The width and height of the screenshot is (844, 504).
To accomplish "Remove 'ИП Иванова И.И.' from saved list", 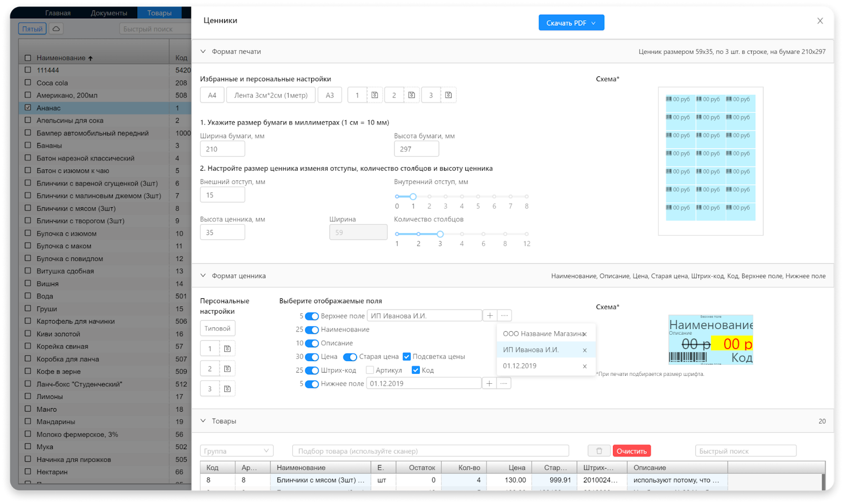I will point(584,350).
